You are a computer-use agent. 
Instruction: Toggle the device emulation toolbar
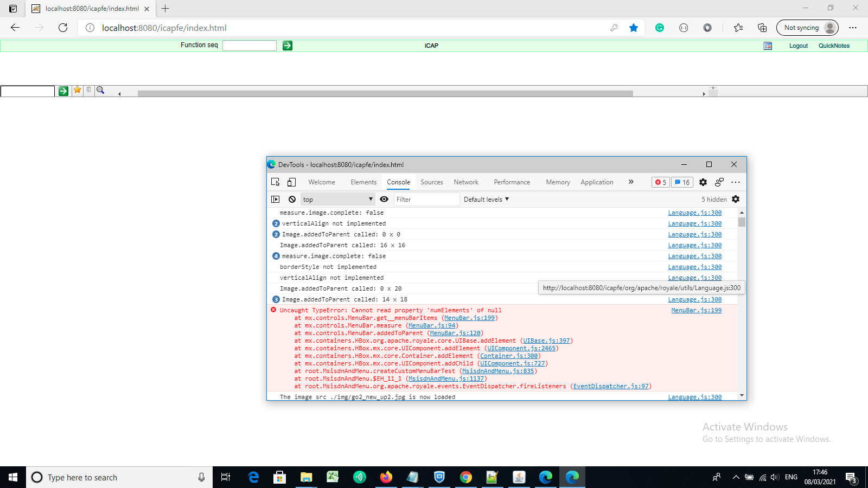click(x=291, y=182)
